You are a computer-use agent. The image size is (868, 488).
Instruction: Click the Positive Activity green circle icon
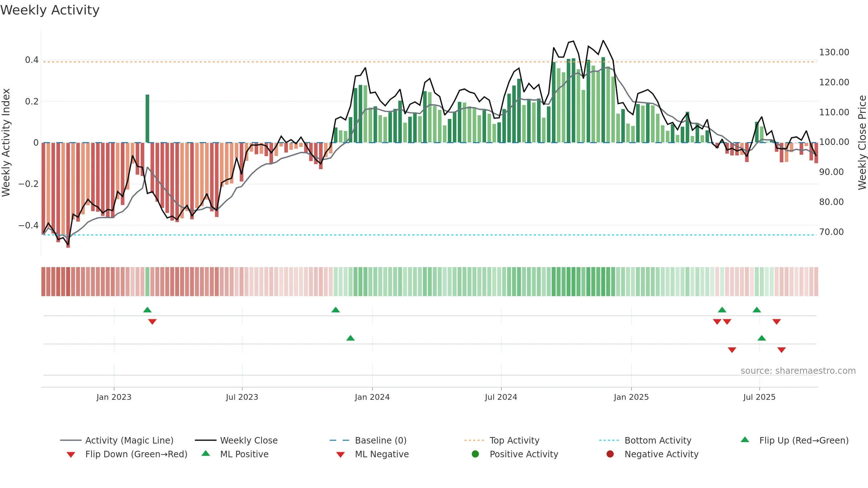(x=475, y=454)
